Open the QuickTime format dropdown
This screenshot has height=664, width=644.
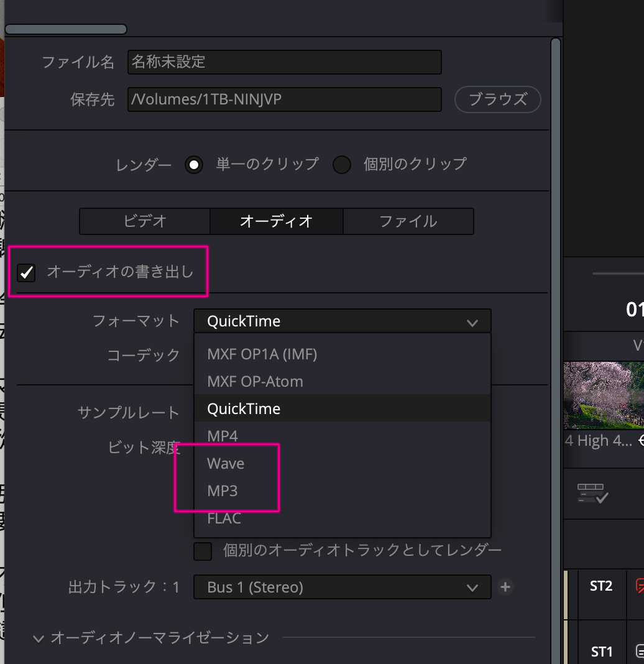342,321
